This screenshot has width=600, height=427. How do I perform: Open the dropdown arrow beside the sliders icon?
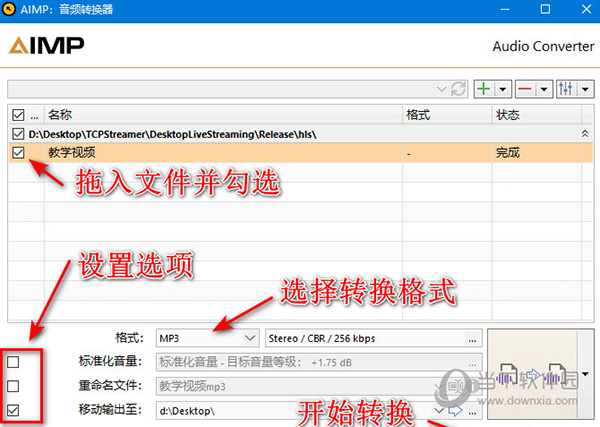(585, 90)
